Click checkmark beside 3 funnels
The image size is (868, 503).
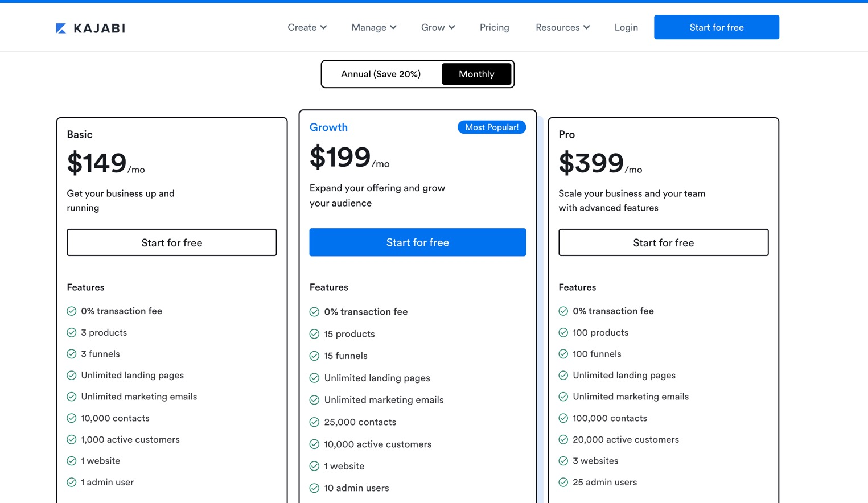(x=71, y=354)
